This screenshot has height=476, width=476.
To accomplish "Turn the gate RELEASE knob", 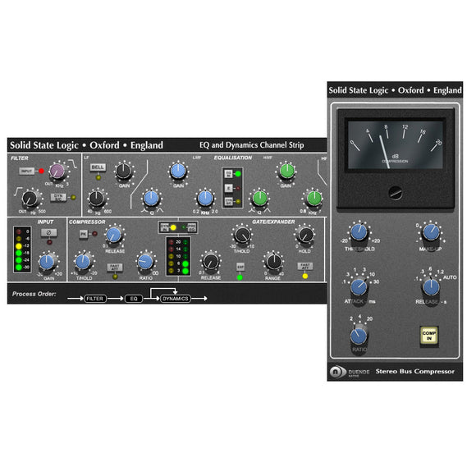I will point(210,262).
